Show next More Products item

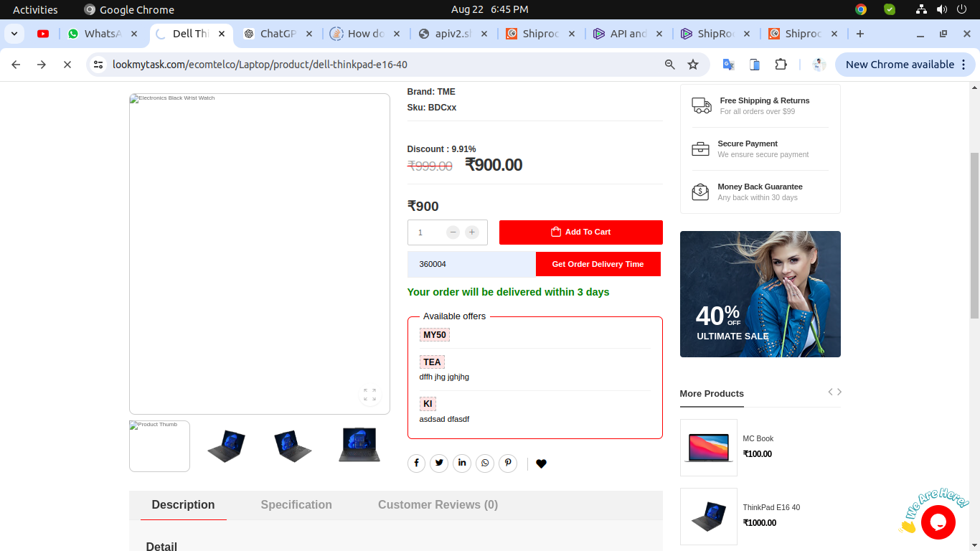839,392
